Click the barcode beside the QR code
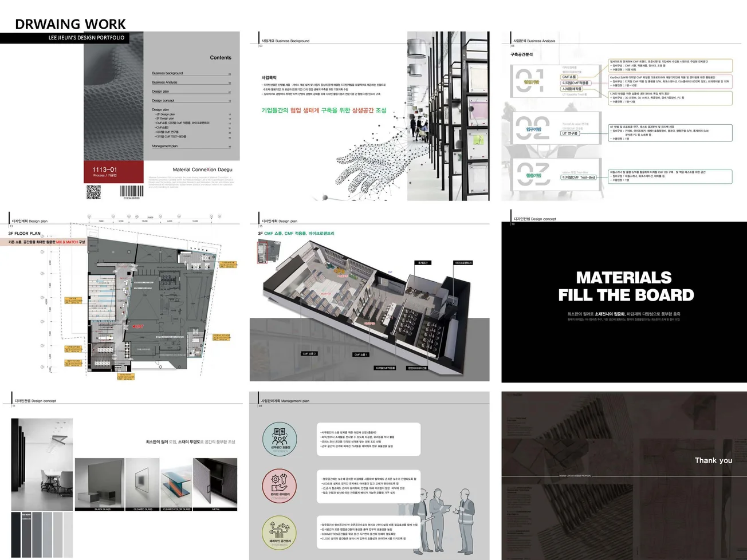The height and width of the screenshot is (560, 747). [x=131, y=191]
